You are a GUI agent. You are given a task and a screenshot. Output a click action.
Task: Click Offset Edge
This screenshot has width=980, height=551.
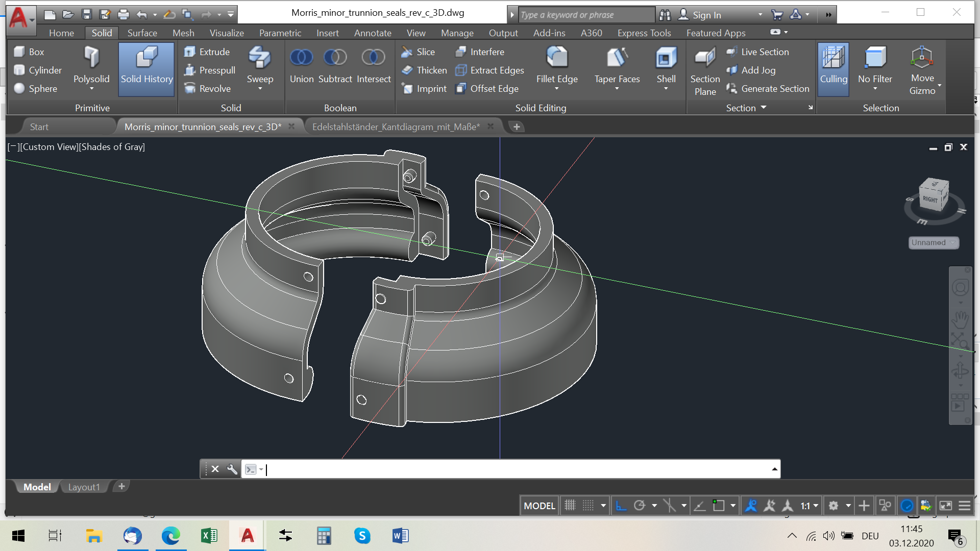[487, 88]
